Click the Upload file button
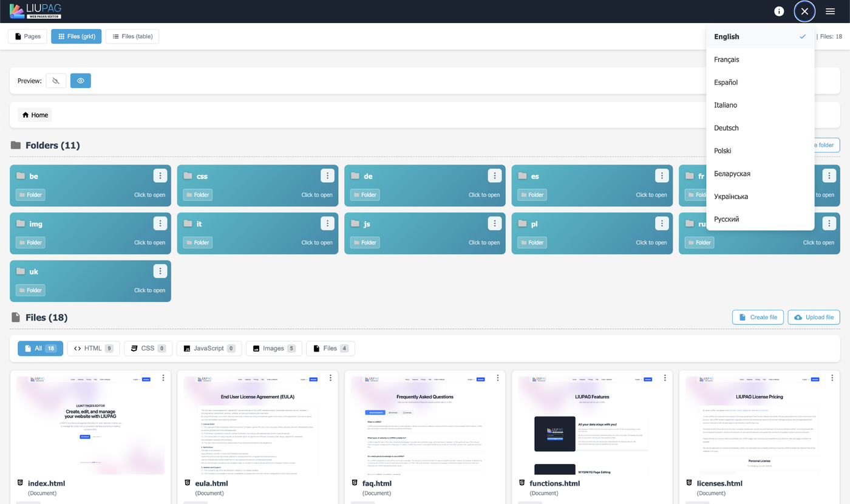The image size is (850, 504). tap(814, 318)
